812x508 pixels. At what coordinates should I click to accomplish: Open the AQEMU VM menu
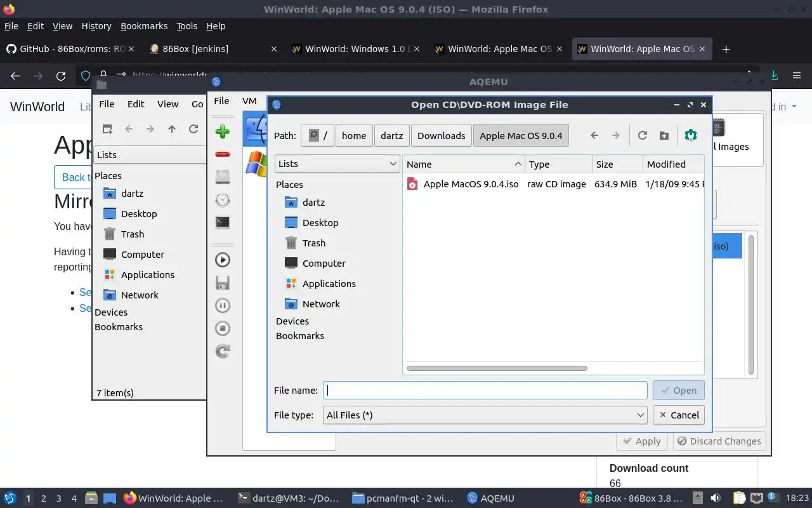click(x=249, y=101)
